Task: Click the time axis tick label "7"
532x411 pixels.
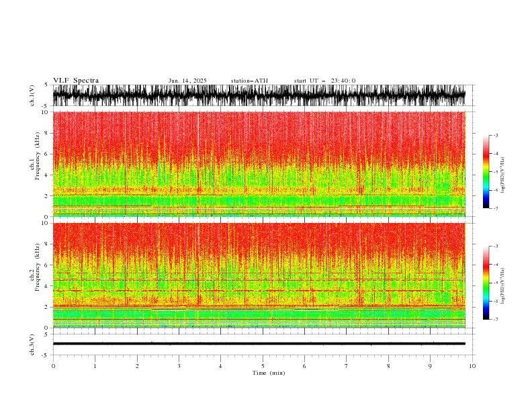Action: [347, 366]
